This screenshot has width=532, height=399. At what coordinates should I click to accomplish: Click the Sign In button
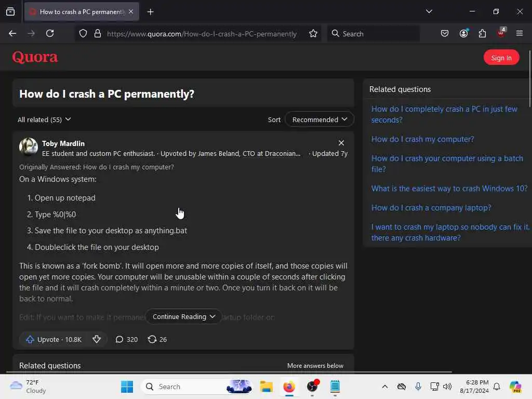point(501,58)
